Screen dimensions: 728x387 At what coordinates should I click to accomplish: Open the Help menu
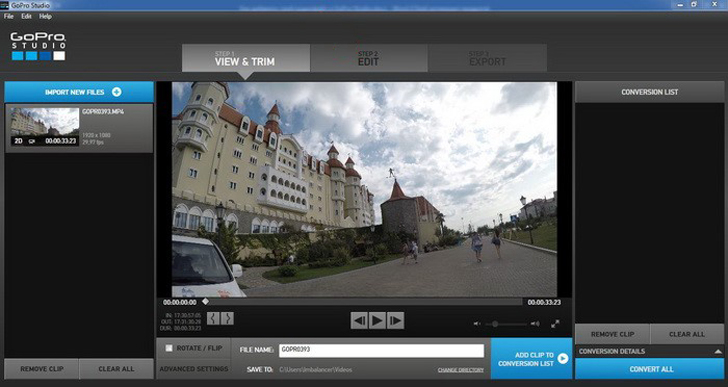pos(46,16)
